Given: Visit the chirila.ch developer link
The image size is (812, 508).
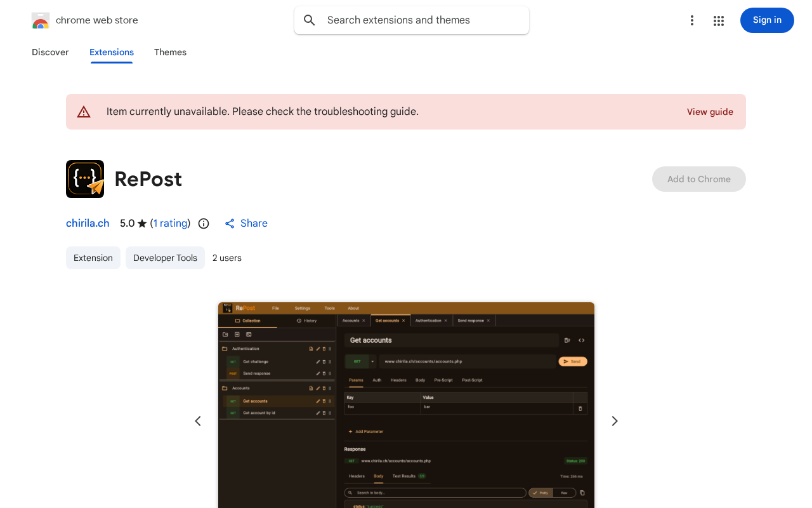Looking at the screenshot, I should 88,224.
